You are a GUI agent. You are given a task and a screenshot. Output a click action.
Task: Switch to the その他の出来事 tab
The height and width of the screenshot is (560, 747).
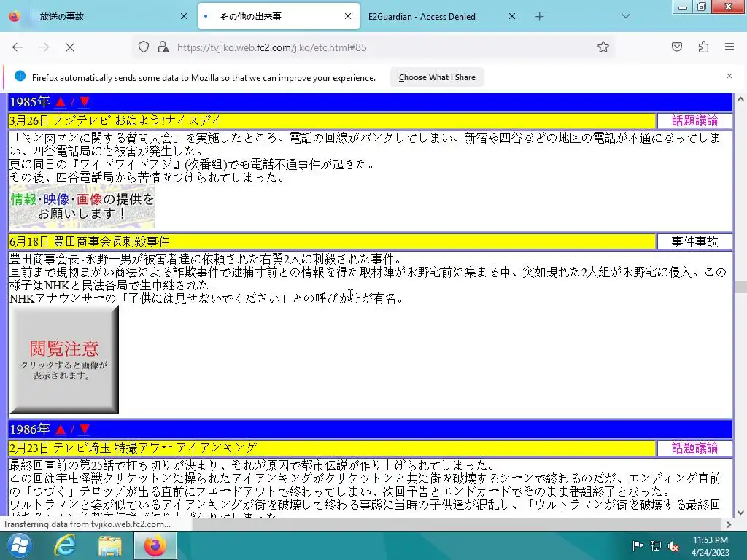279,17
